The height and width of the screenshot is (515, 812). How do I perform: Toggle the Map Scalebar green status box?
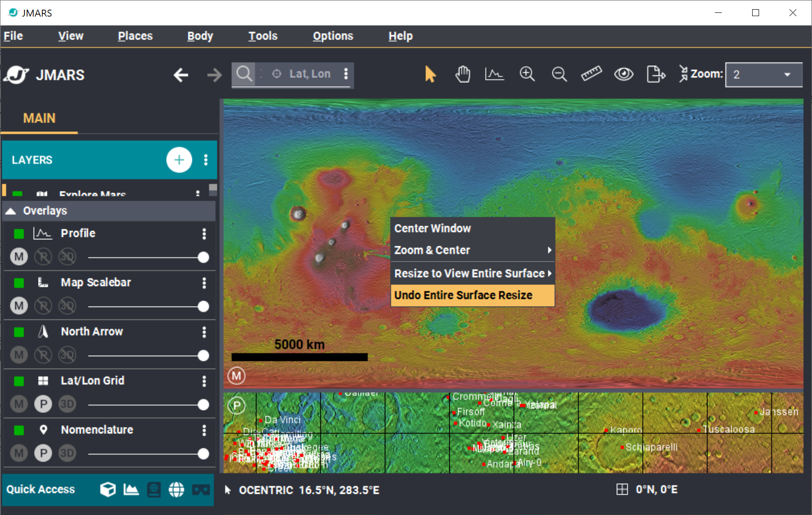point(19,283)
